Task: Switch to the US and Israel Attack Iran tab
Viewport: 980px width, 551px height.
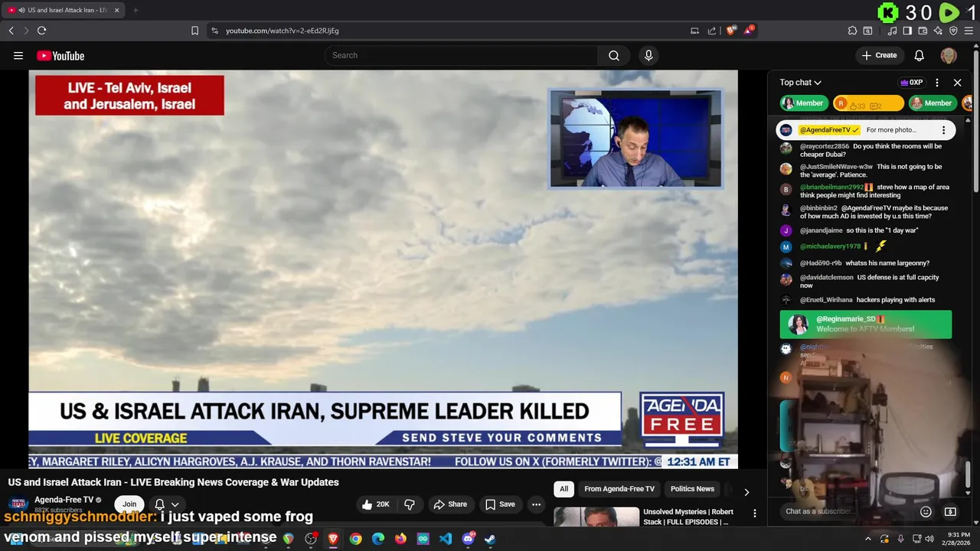Action: point(63,10)
